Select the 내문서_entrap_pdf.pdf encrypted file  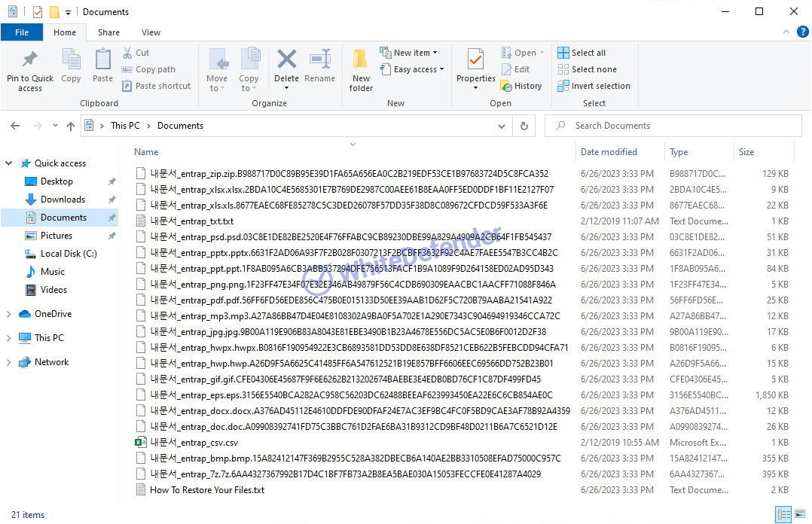tap(351, 300)
